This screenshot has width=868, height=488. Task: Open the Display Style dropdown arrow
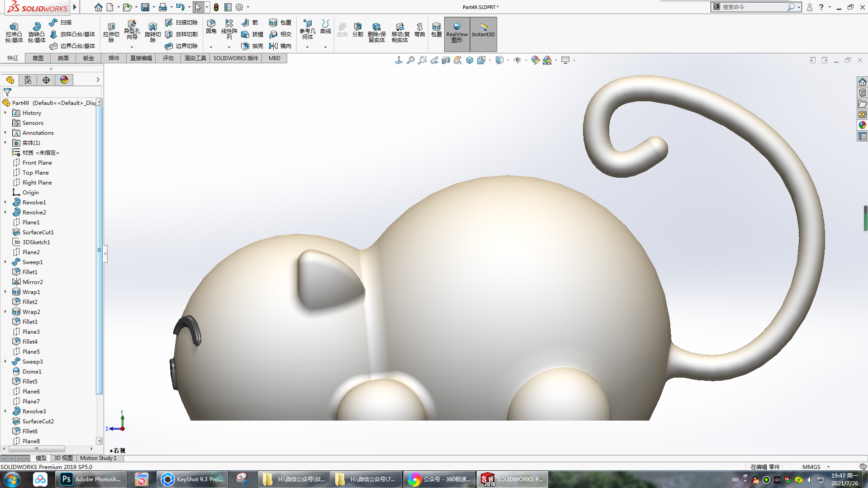click(508, 60)
